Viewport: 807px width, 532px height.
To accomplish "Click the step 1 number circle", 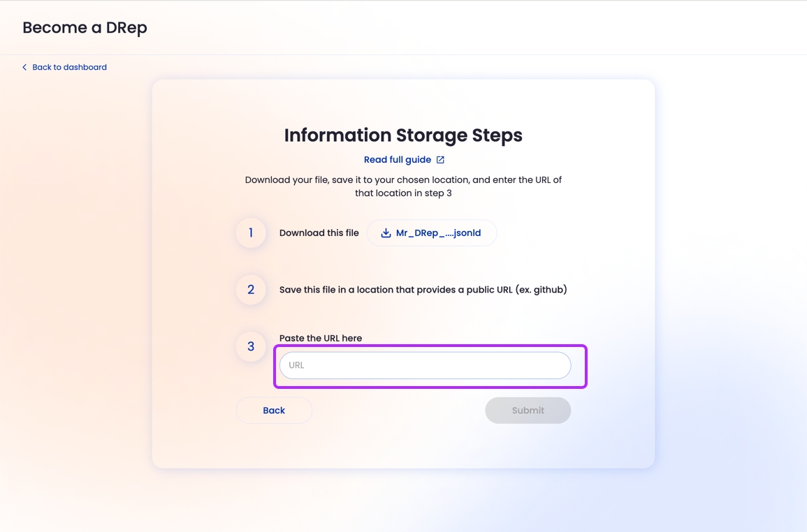I will click(251, 233).
